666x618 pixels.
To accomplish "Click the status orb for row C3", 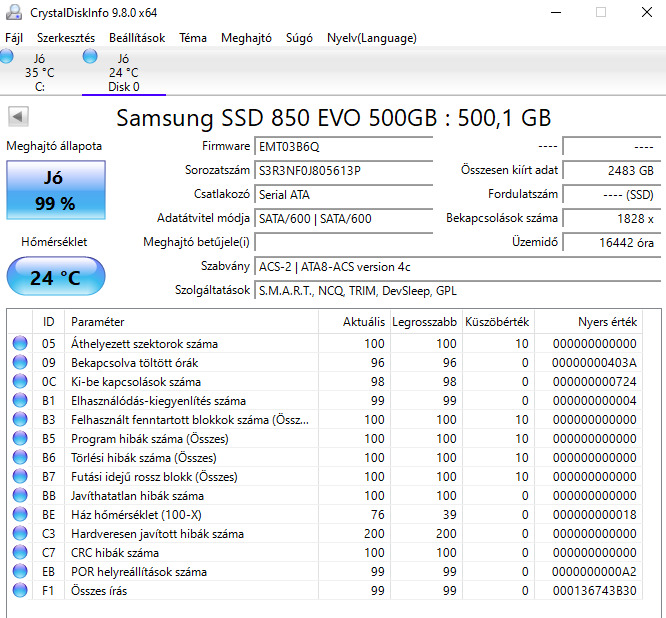I will pyautogui.click(x=20, y=533).
